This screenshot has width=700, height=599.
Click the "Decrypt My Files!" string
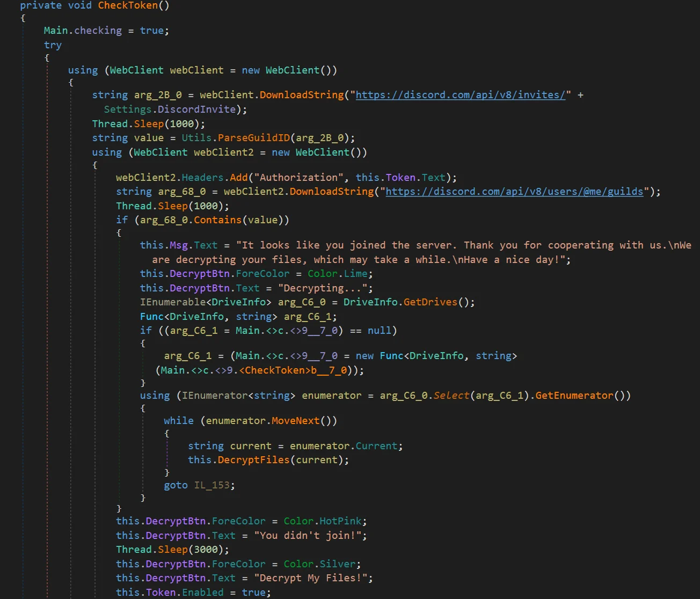pyautogui.click(x=311, y=578)
